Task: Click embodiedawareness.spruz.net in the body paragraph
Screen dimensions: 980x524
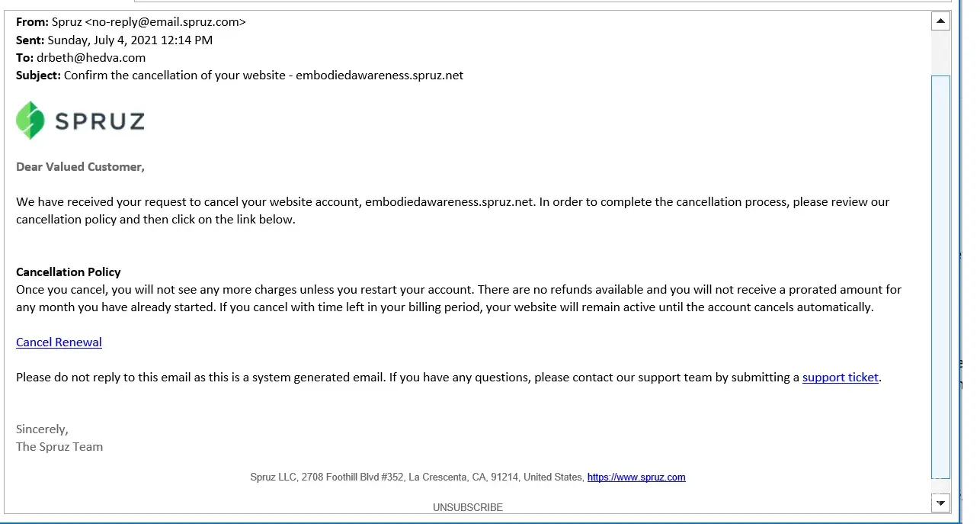Action: pyautogui.click(x=450, y=202)
